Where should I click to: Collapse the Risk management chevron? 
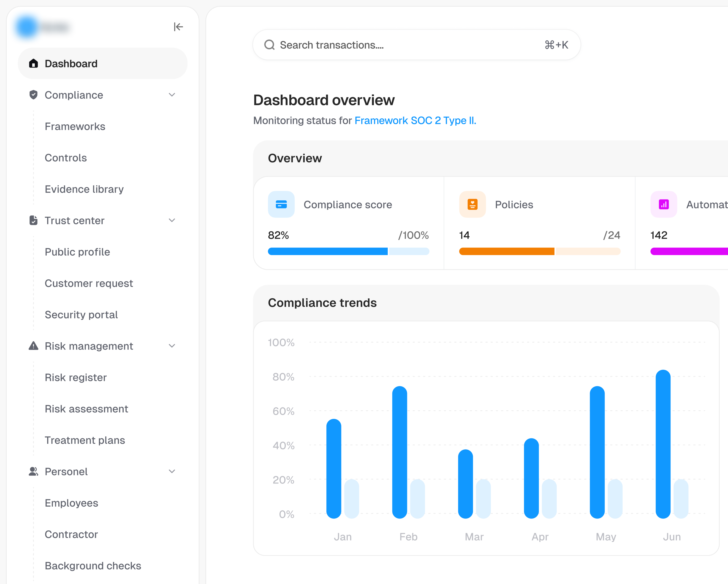172,346
